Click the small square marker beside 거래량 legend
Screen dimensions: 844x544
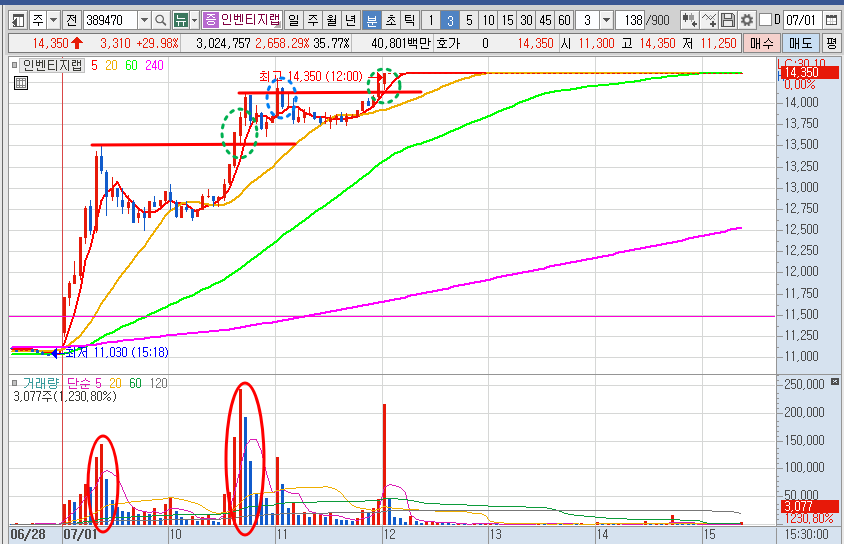coord(15,383)
